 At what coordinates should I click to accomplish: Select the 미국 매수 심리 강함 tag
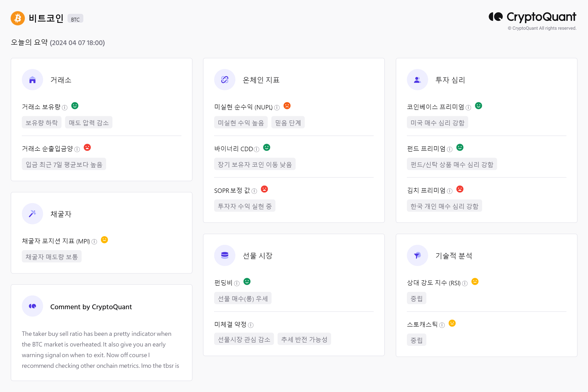pyautogui.click(x=438, y=123)
